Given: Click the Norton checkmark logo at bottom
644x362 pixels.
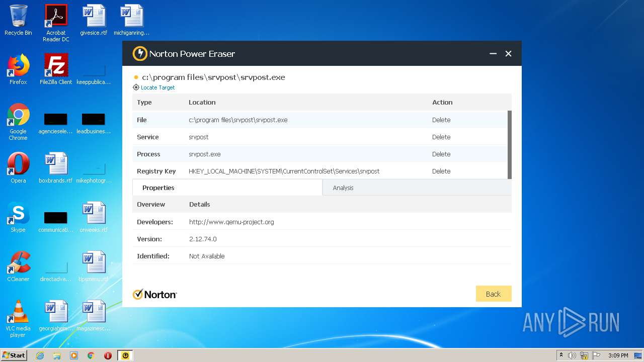Looking at the screenshot, I should 154,294.
